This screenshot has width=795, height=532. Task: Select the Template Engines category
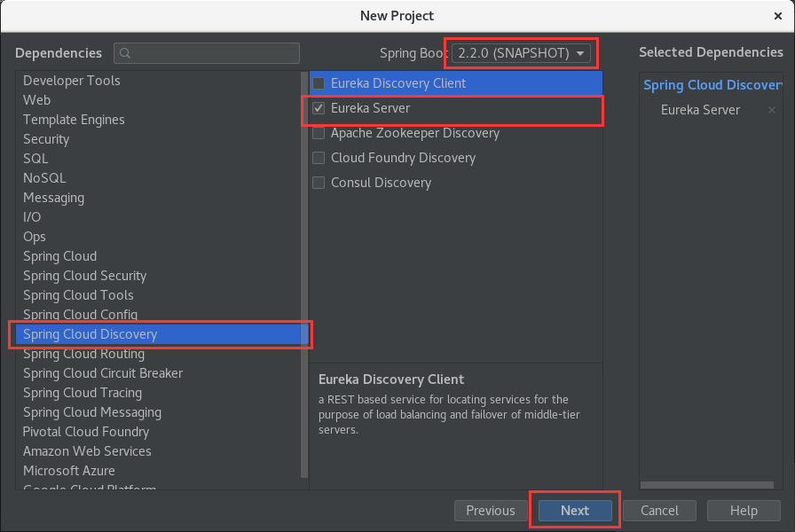[x=74, y=120]
